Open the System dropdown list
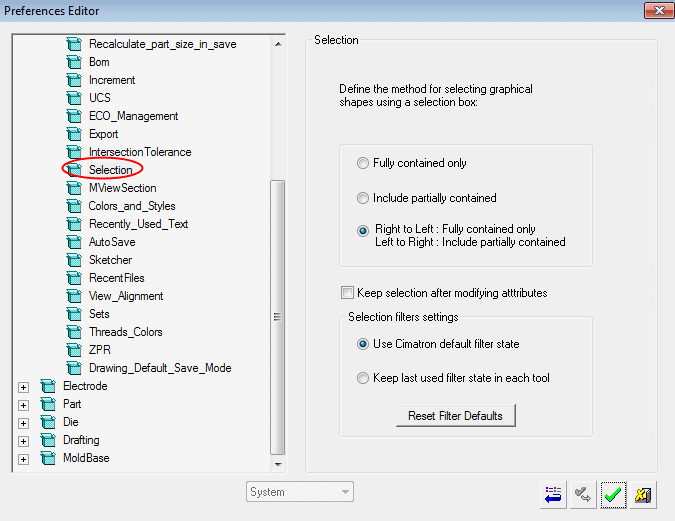This screenshot has width=675, height=521. (x=300, y=492)
